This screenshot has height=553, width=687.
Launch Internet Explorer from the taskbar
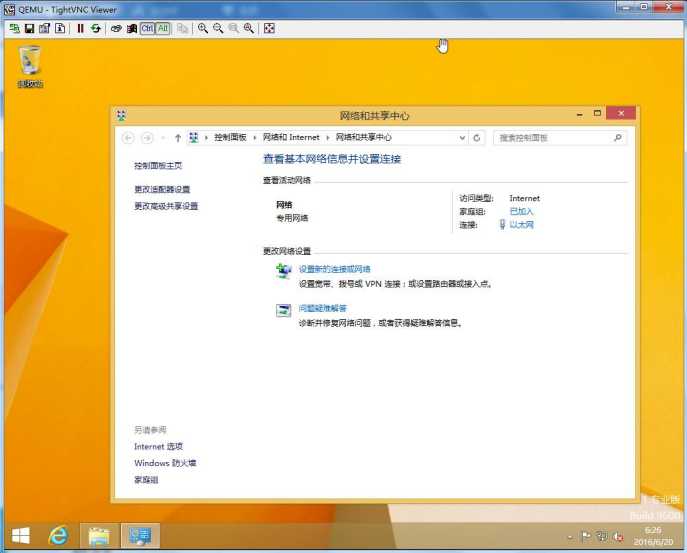point(58,535)
